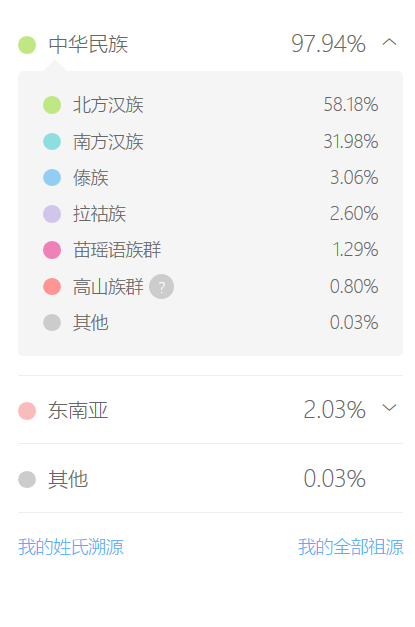Expand the 东南亚 section with the down chevron
Image resolution: width=415 pixels, height=627 pixels.
pyautogui.click(x=389, y=407)
